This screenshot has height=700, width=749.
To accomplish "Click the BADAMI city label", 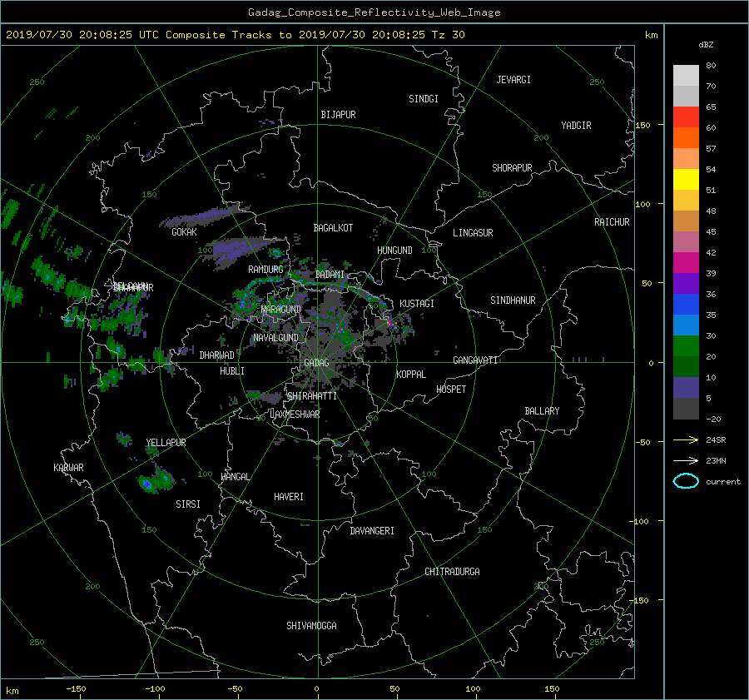I will [330, 275].
